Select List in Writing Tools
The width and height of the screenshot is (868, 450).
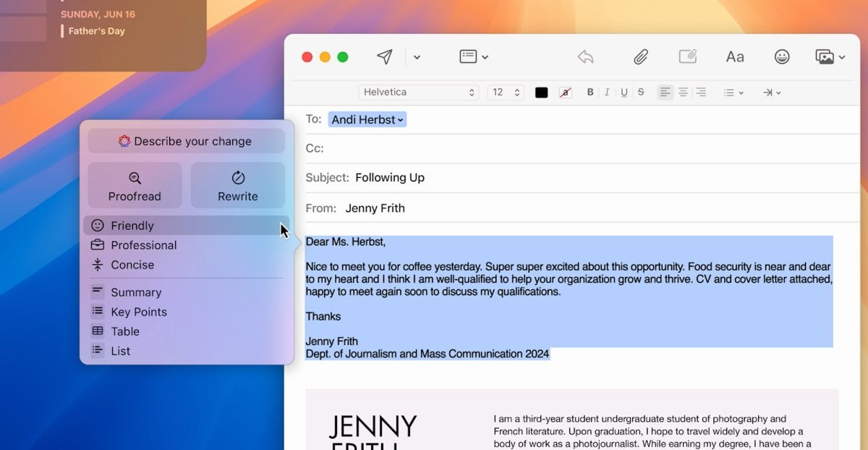(187, 351)
